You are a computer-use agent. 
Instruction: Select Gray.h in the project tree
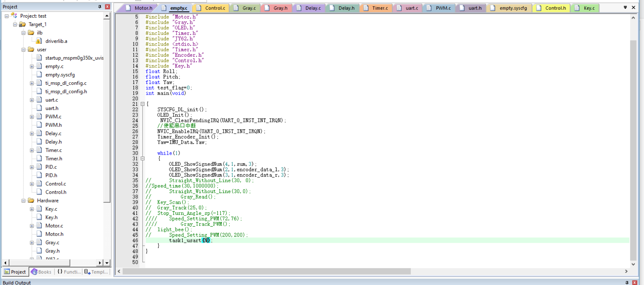[52, 251]
